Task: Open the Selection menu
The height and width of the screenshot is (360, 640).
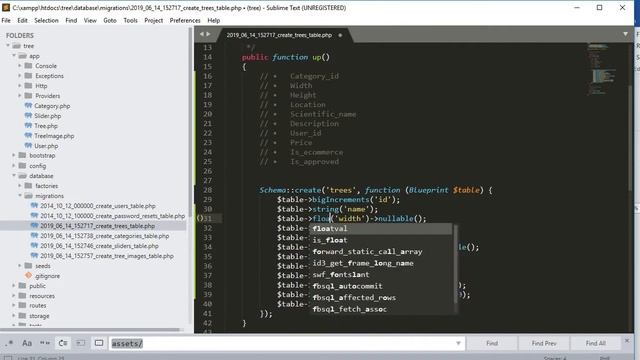Action: click(46, 20)
